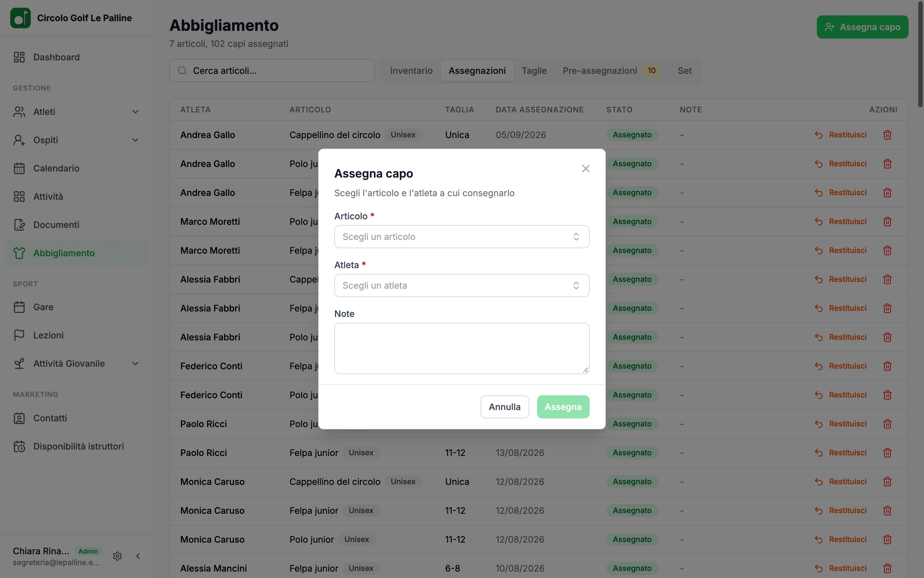Click the page vertical scrollbar

[920, 54]
